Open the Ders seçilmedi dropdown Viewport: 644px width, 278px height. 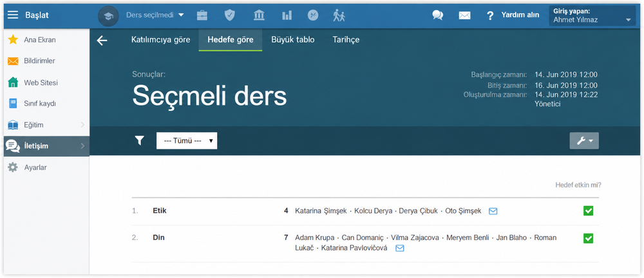coord(155,15)
